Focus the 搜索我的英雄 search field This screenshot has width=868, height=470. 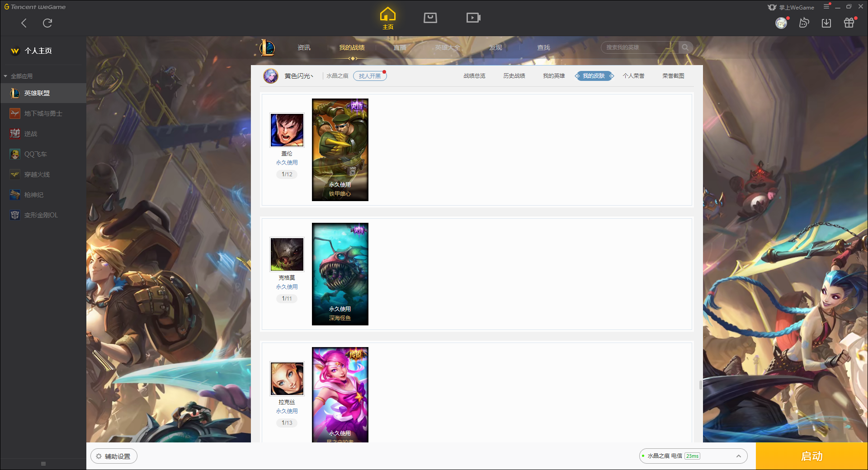[x=640, y=47]
